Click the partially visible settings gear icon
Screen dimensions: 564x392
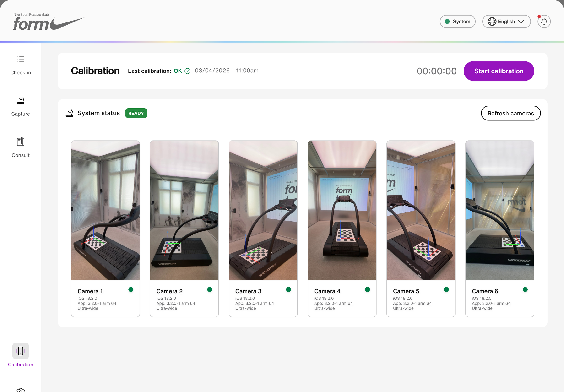click(x=21, y=390)
